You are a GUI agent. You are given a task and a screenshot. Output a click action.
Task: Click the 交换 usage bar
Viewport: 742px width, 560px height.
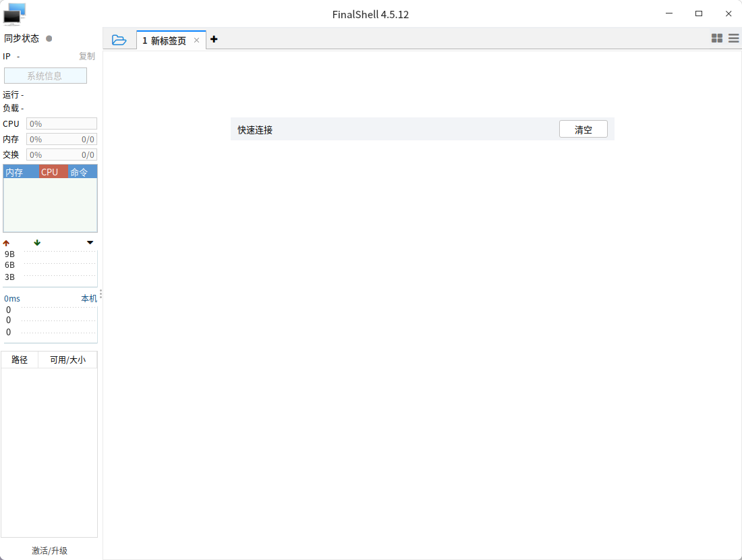tap(61, 155)
